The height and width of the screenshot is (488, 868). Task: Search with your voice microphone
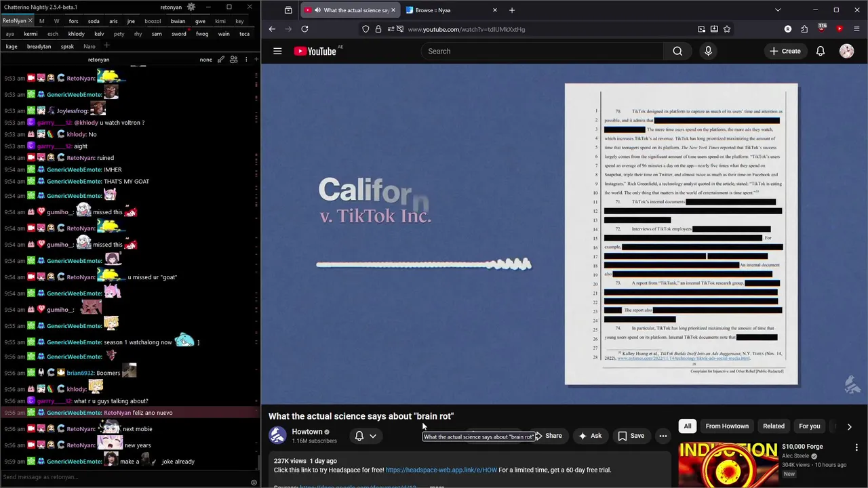(708, 51)
